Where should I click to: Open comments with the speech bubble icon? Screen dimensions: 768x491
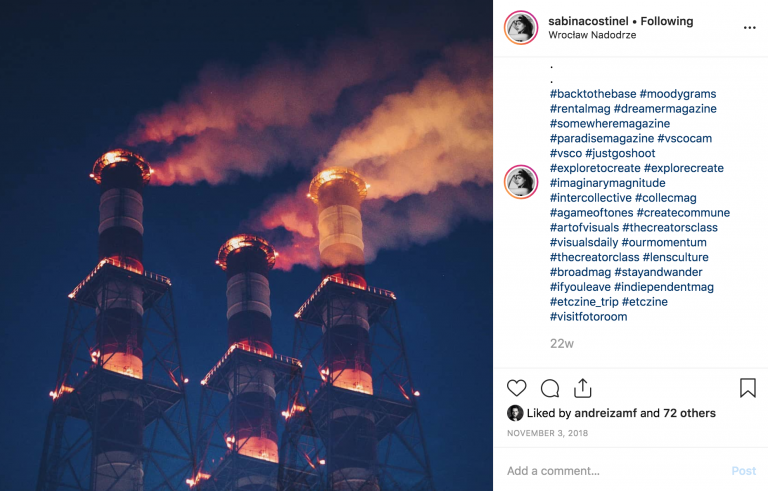(550, 388)
